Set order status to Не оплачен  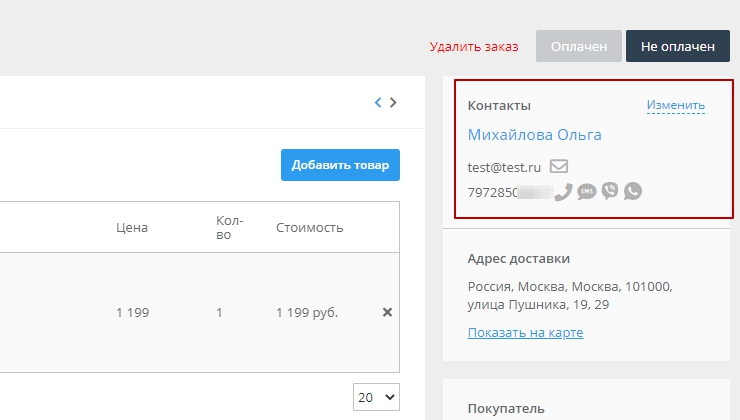click(x=677, y=46)
